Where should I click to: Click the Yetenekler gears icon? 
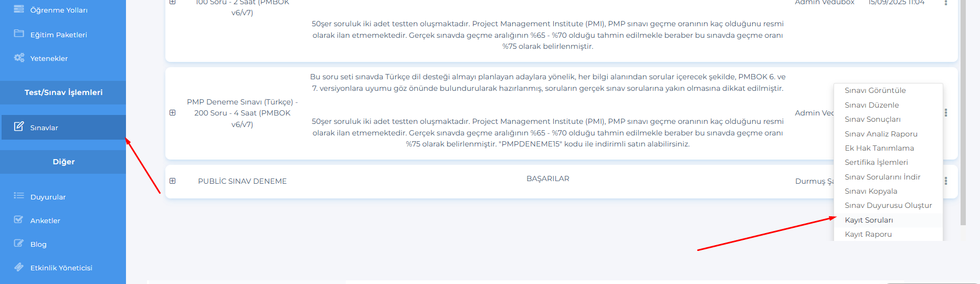(19, 58)
